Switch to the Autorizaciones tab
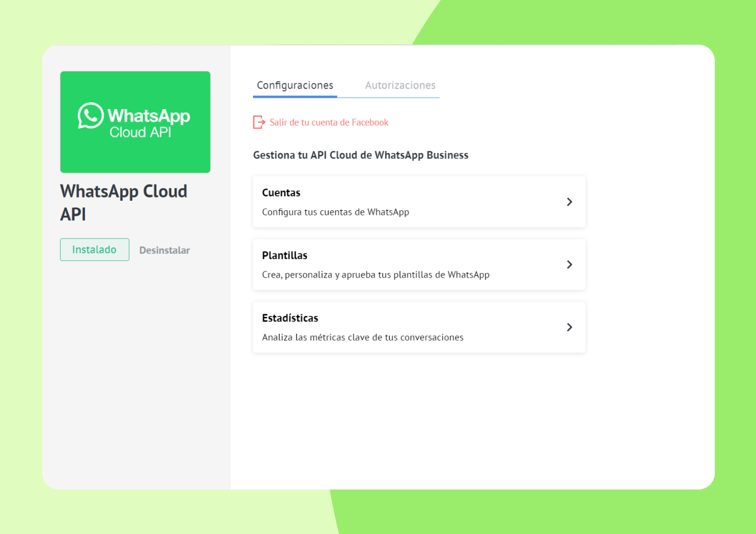 400,85
